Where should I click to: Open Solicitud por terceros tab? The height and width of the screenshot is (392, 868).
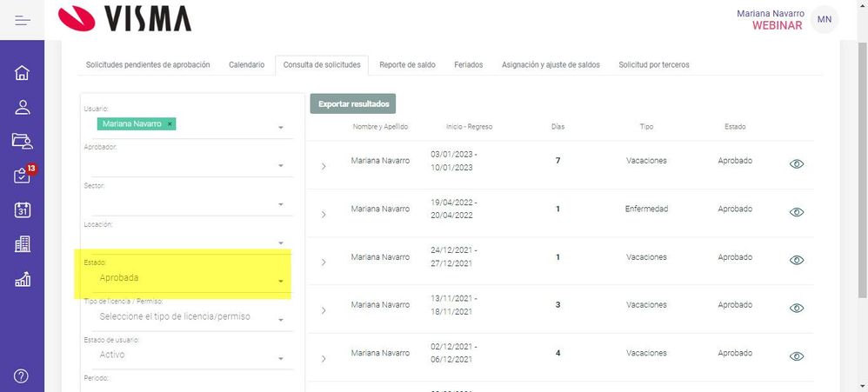point(654,64)
